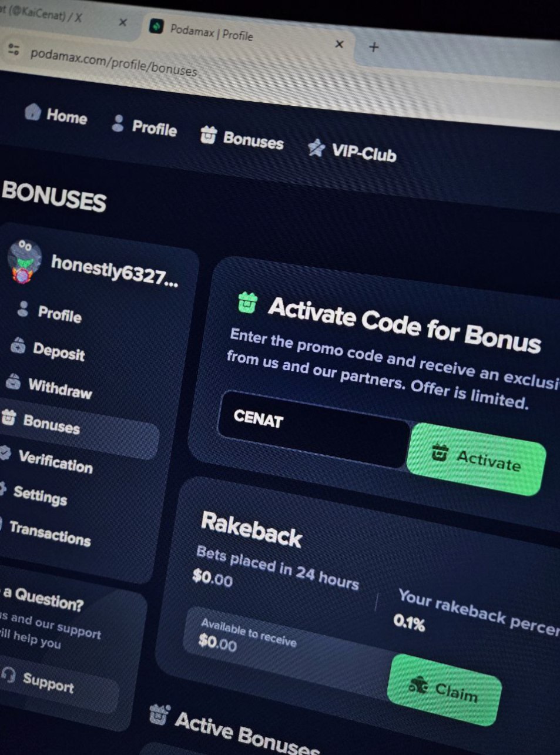Click the user avatar next to honestly6327
The height and width of the screenshot is (755, 560).
tap(24, 261)
